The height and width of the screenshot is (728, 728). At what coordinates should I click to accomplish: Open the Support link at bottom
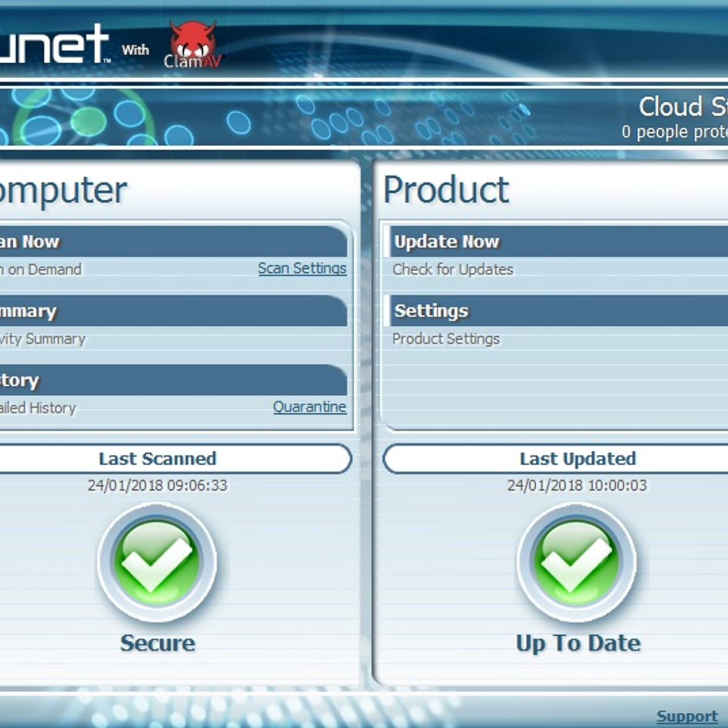[x=687, y=716]
